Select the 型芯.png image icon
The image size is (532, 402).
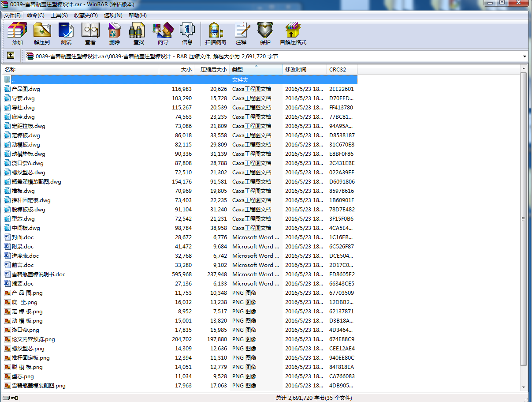(x=7, y=376)
